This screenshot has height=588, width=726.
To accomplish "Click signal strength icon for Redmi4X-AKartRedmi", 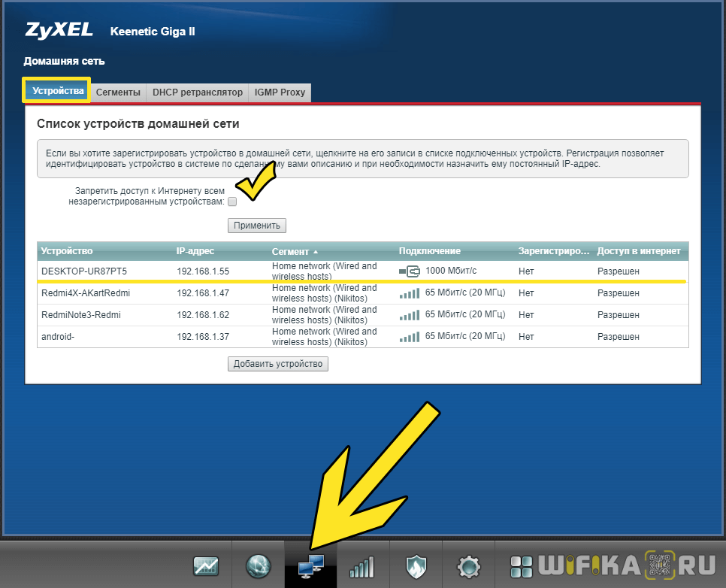I will coord(410,293).
